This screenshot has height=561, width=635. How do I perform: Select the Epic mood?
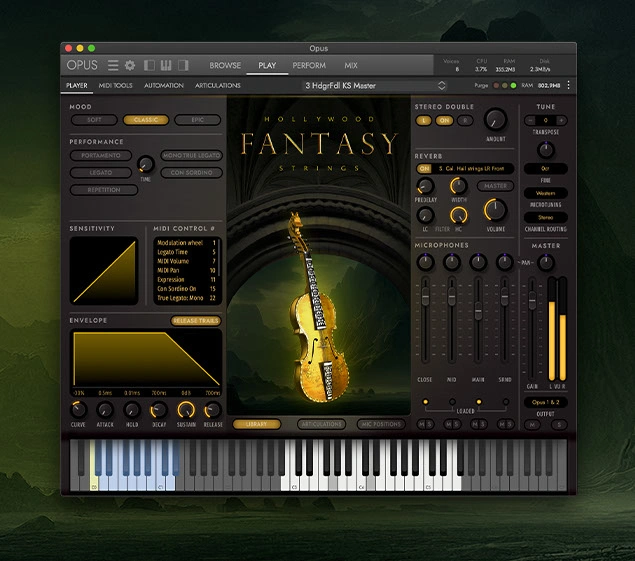click(198, 120)
